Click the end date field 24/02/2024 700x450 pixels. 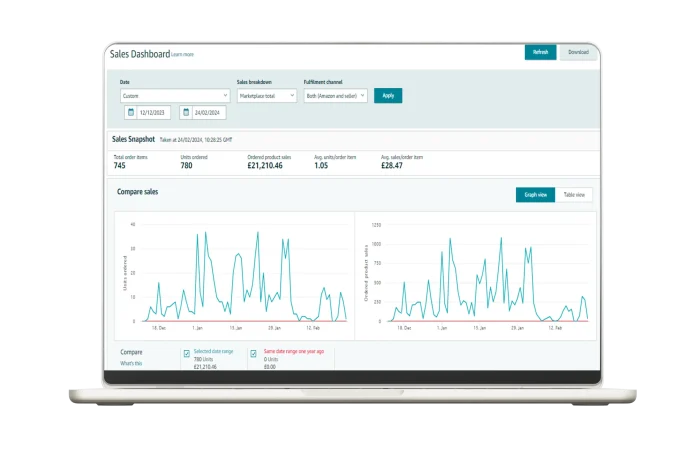pos(209,113)
